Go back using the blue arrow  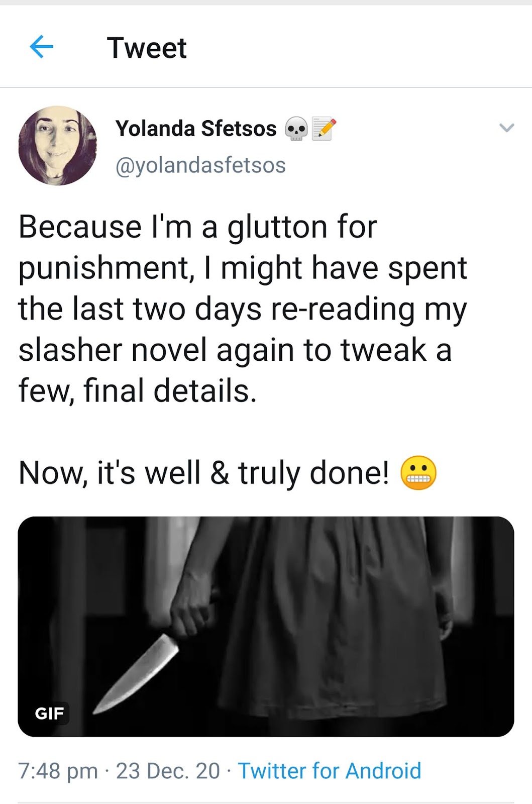[x=42, y=47]
